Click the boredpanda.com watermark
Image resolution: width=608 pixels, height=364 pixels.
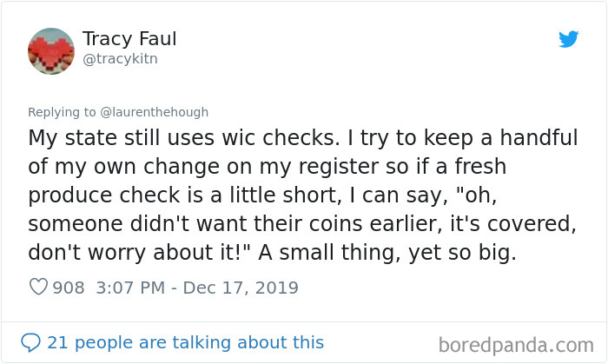pos(516,345)
